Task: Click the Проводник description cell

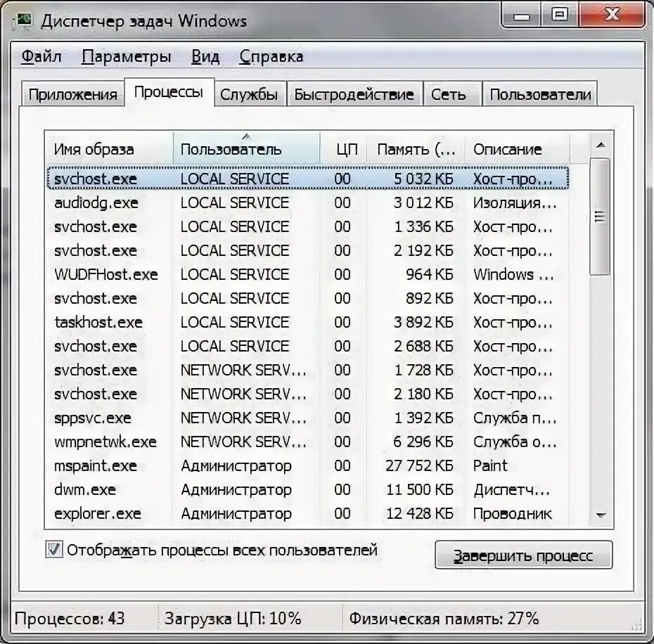Action: [x=513, y=513]
